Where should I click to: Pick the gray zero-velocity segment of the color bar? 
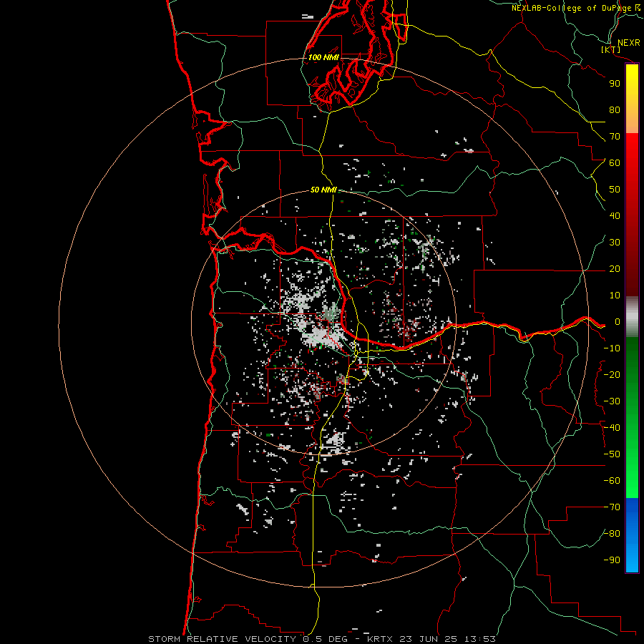pyautogui.click(x=632, y=317)
